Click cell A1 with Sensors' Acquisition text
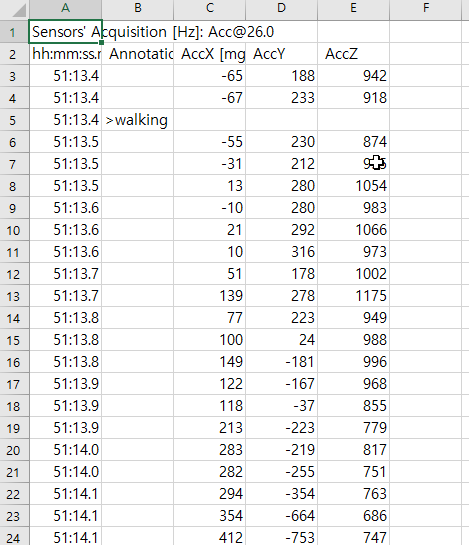 click(65, 32)
